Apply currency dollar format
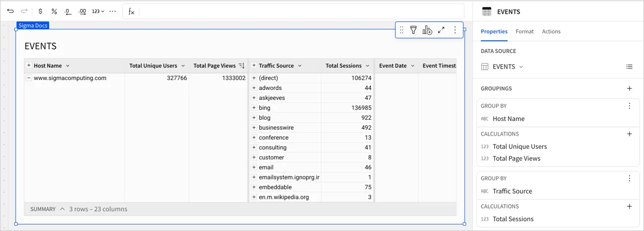Viewport: 644px width, 231px height. 40,11
